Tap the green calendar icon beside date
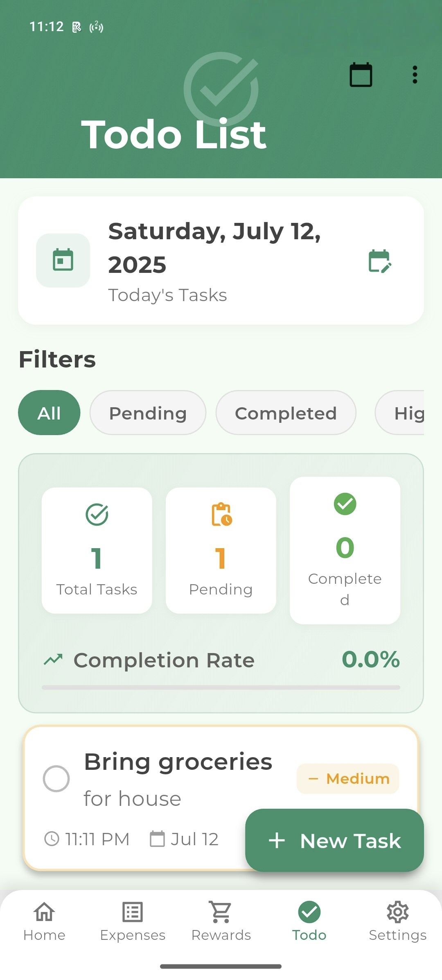 click(63, 260)
